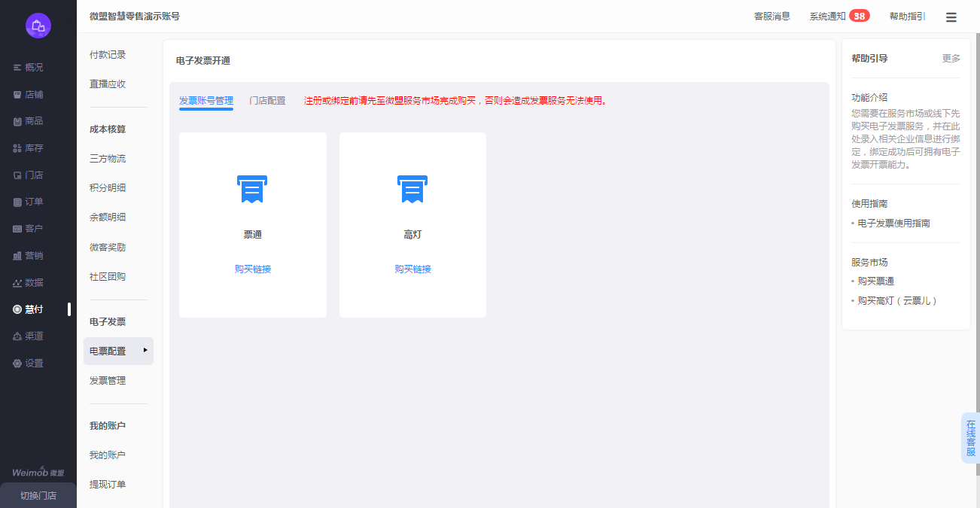The image size is (980, 508).
Task: Open 系统通知 in top bar
Action: [x=828, y=17]
